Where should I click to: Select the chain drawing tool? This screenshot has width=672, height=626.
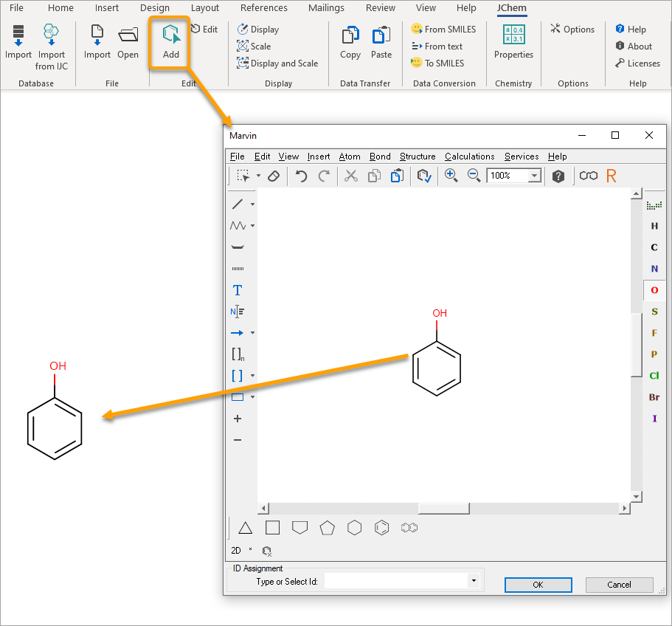pyautogui.click(x=237, y=225)
